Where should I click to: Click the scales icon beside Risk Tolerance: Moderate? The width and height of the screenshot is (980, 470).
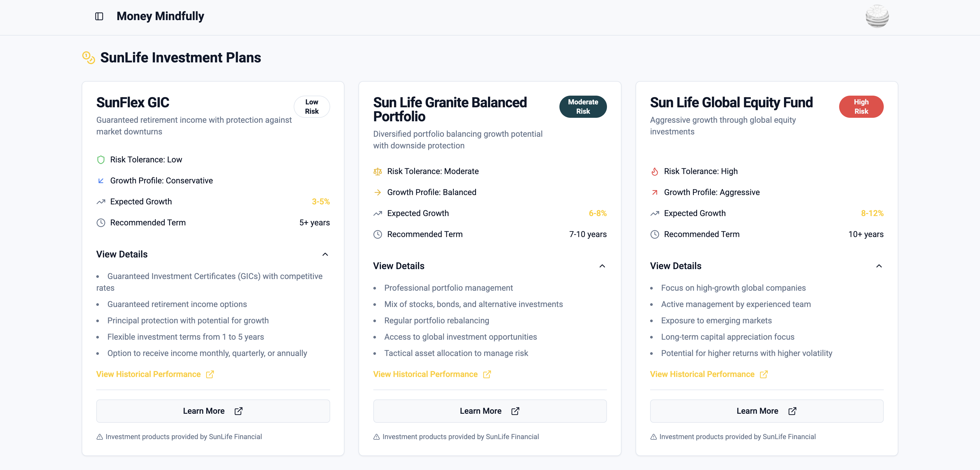pos(377,171)
